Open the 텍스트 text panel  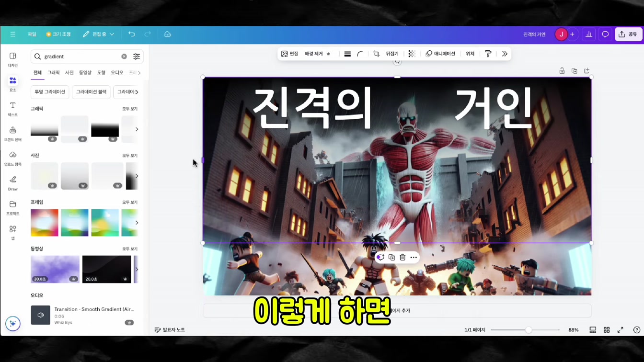13,109
